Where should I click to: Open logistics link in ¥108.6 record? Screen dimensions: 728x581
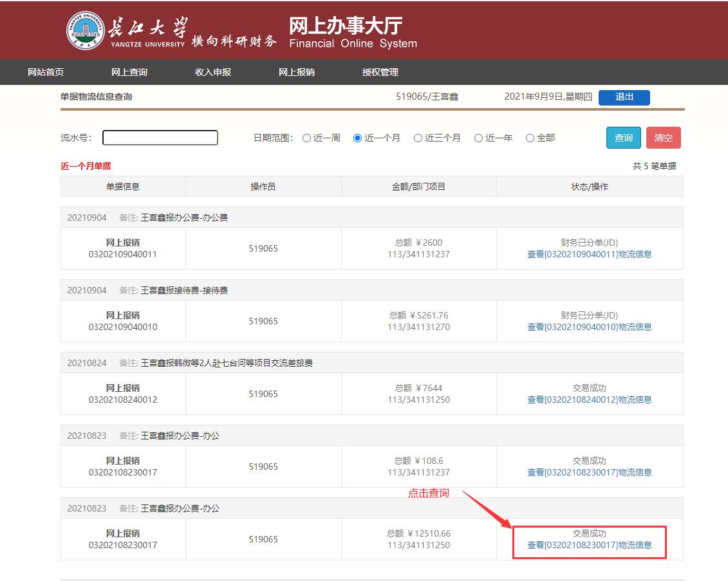[589, 472]
